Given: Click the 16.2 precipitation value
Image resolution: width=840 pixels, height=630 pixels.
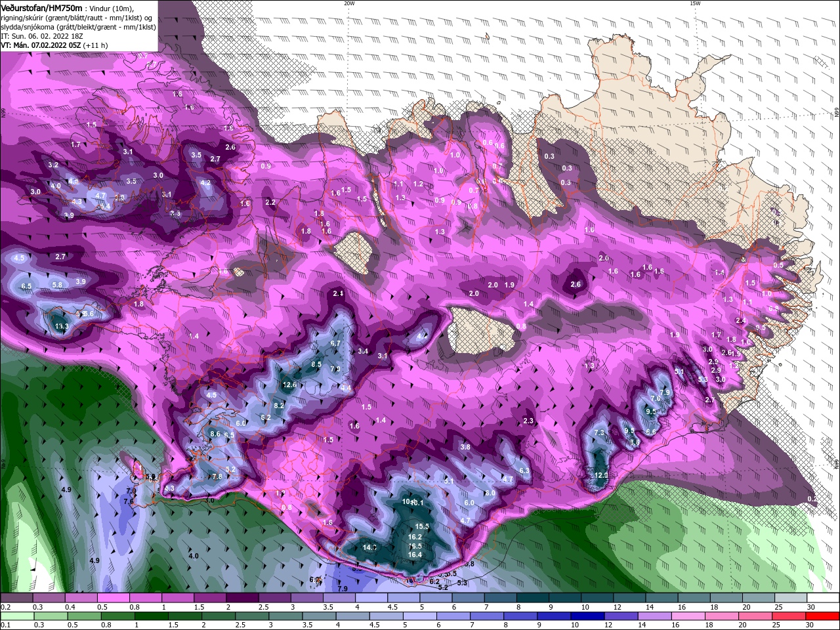Looking at the screenshot, I should click(415, 537).
